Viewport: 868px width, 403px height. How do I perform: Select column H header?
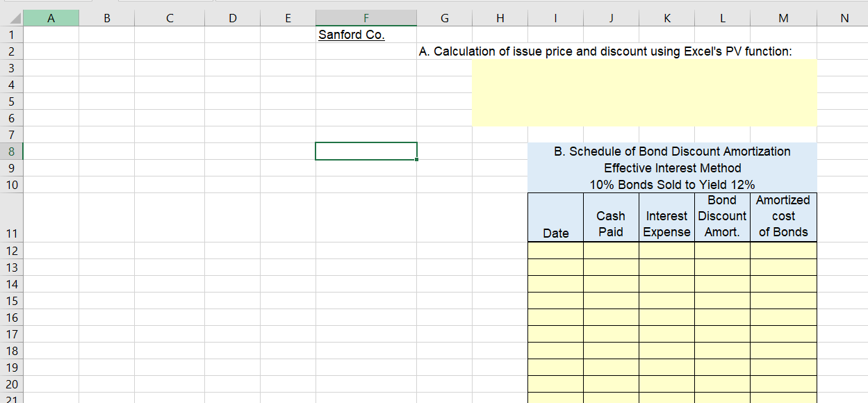500,19
